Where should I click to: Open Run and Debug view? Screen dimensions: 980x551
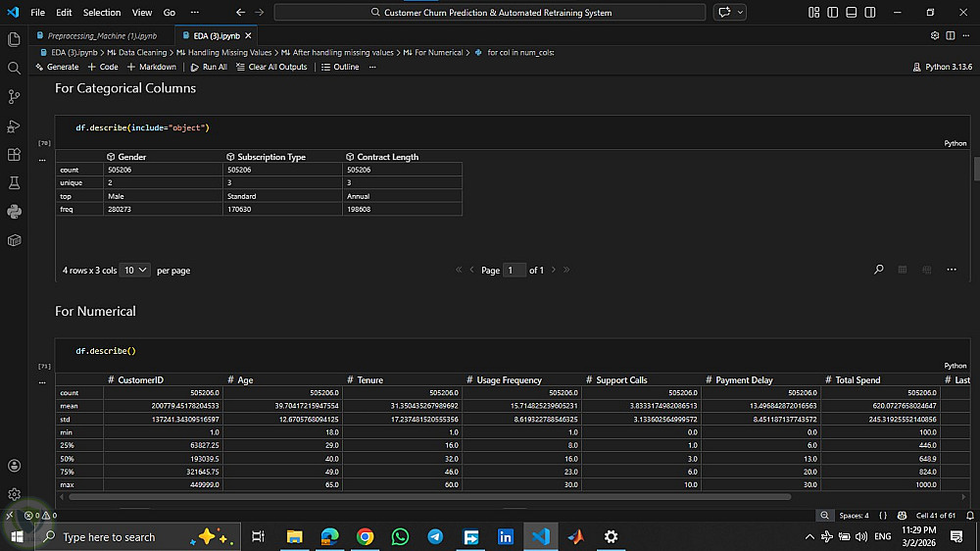(14, 125)
